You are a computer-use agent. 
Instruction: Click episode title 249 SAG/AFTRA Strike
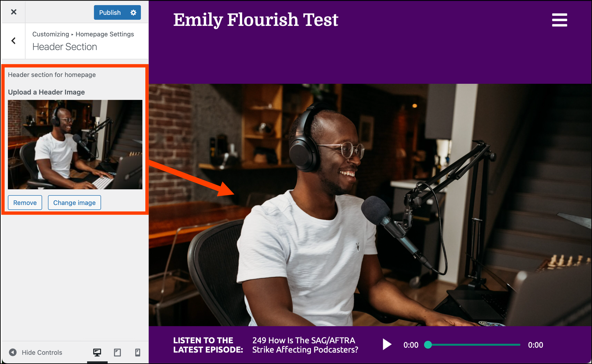coord(305,345)
